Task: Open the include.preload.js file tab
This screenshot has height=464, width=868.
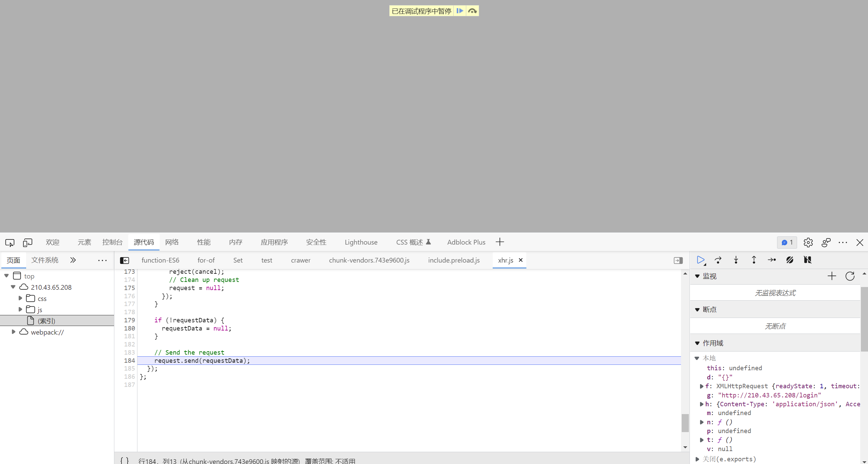Action: pos(454,260)
